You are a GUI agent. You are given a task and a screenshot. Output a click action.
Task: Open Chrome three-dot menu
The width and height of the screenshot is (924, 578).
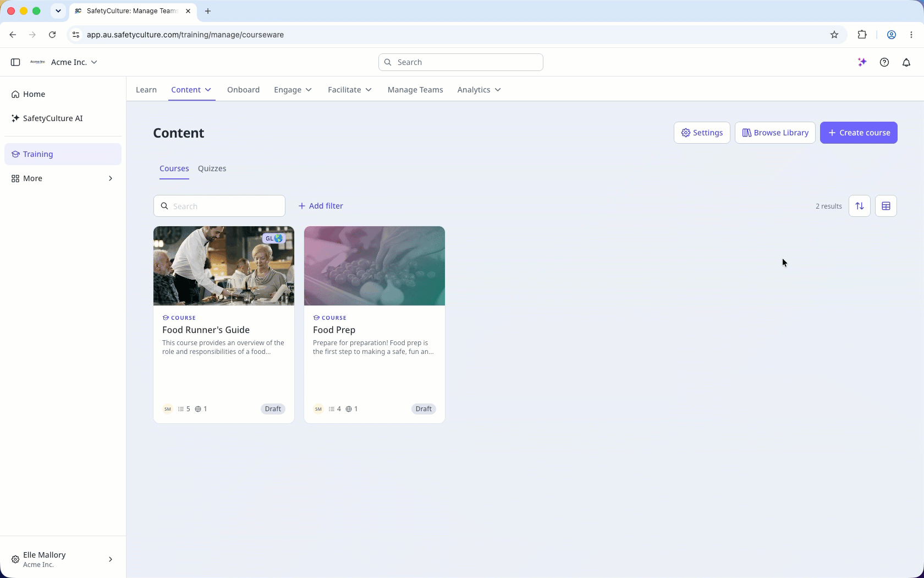point(911,35)
